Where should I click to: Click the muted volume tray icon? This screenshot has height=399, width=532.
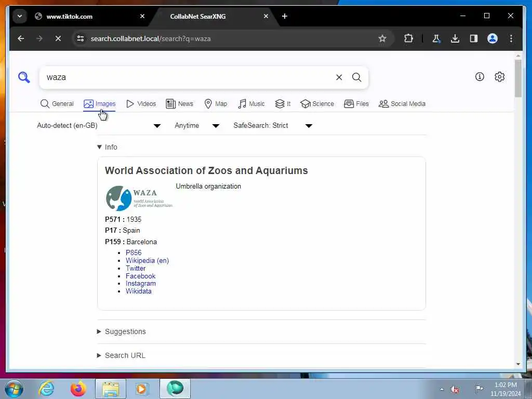(455, 390)
